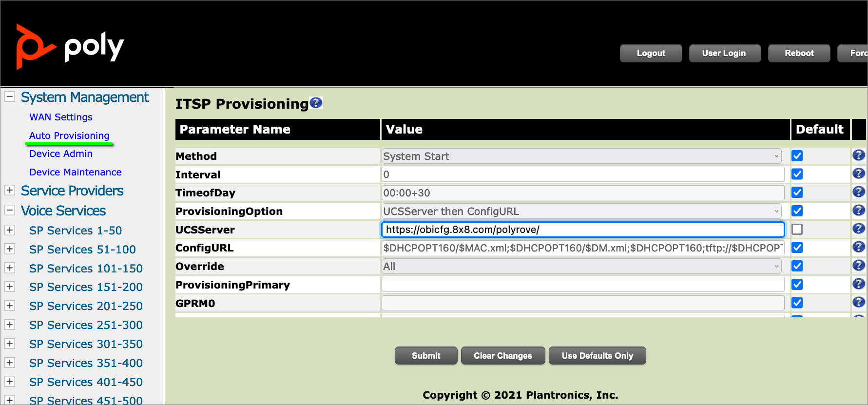Uncheck the Method default checkbox
Viewport: 868px width, 405px height.
pyautogui.click(x=797, y=156)
